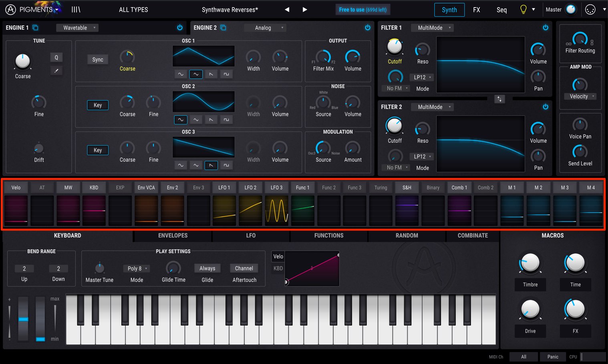
Task: Switch to the Seq tab
Action: (x=502, y=10)
